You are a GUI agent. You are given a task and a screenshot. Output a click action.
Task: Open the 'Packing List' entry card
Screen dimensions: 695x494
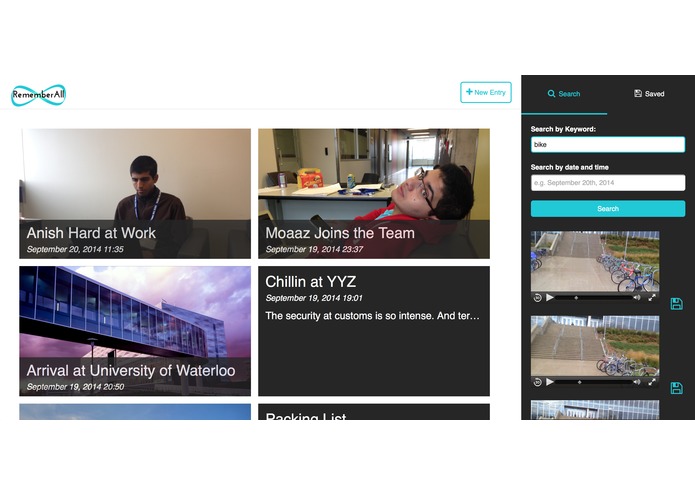tap(374, 412)
